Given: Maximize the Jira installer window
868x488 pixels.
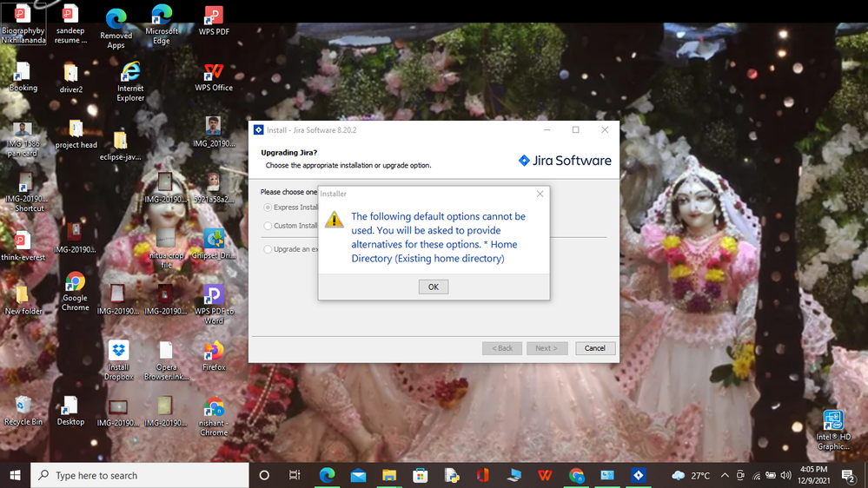Looking at the screenshot, I should pyautogui.click(x=576, y=130).
